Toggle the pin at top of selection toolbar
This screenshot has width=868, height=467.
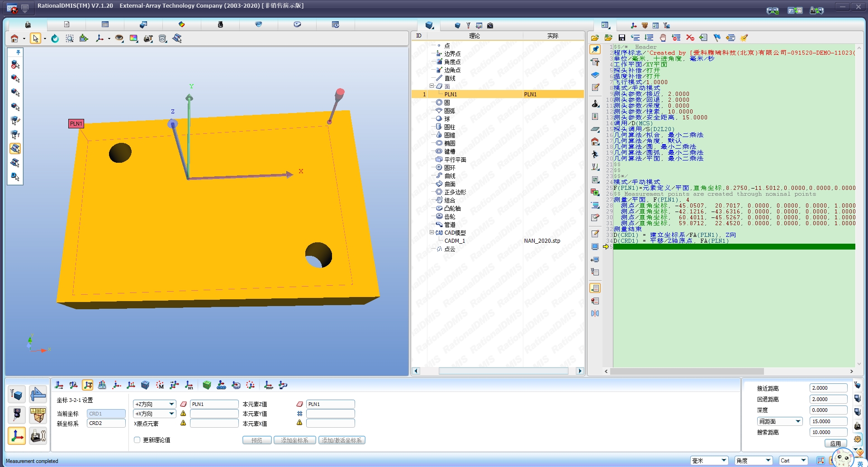18,52
